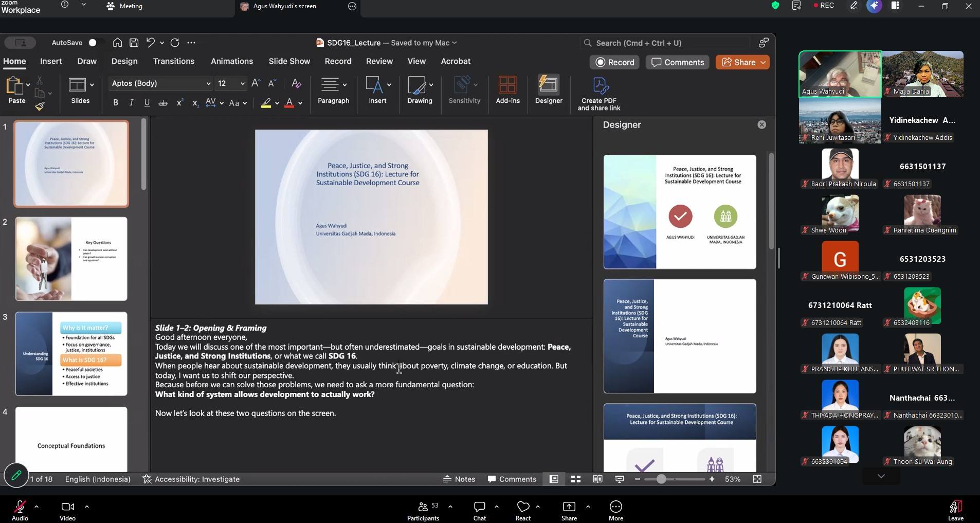Image resolution: width=980 pixels, height=523 pixels.
Task: Toggle Notes pane in status bar
Action: (x=459, y=479)
